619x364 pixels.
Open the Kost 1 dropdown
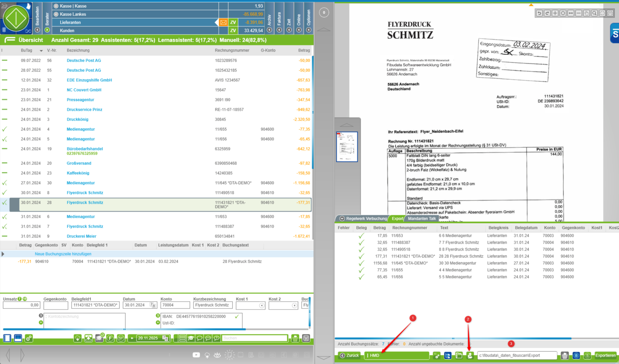pos(262,305)
